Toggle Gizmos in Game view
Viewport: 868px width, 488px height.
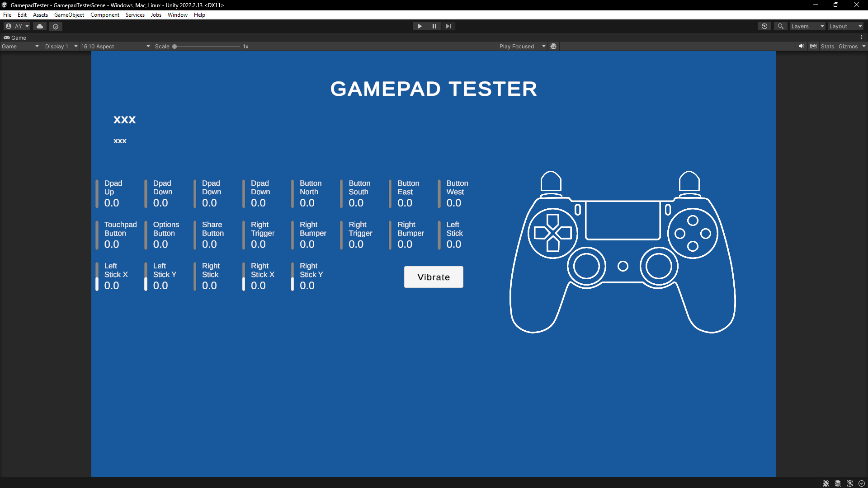pyautogui.click(x=848, y=47)
